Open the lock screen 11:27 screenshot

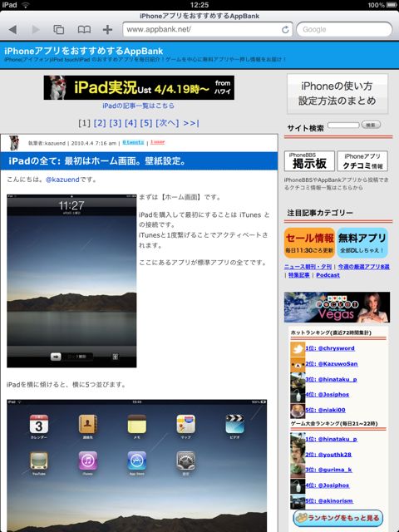[x=71, y=281]
